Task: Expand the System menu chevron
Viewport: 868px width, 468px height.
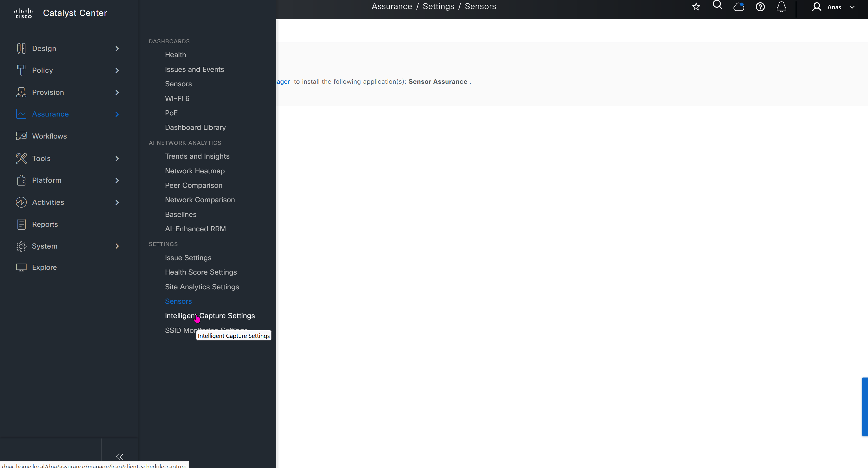Action: (x=117, y=246)
